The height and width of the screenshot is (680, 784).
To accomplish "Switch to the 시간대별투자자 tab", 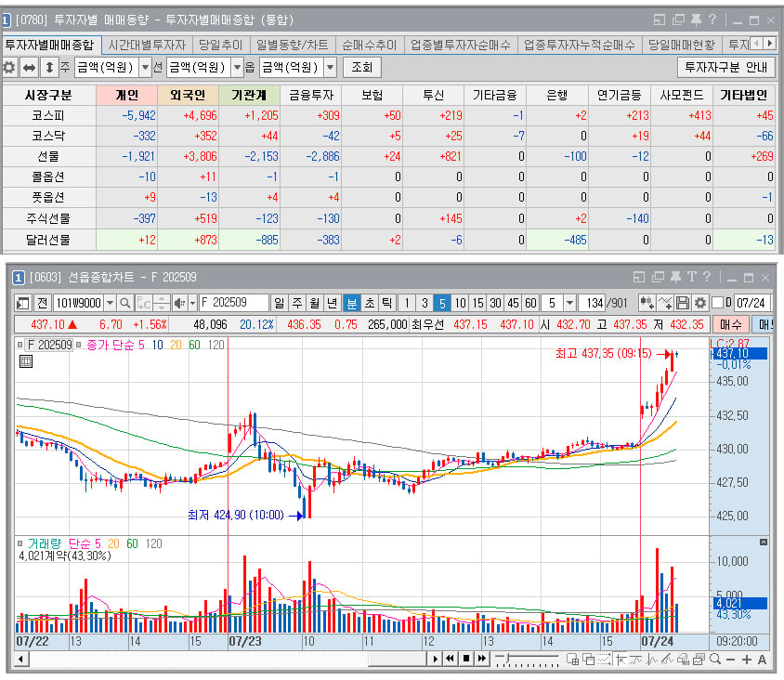I will [147, 45].
